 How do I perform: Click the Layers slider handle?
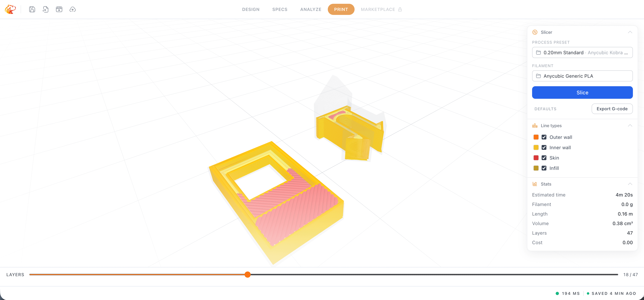point(247,274)
